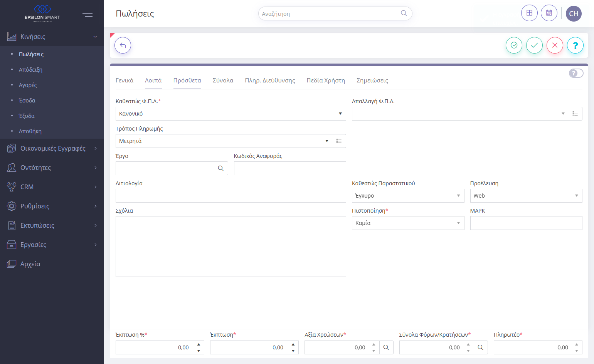Screen dimensions: 594x364
Task: Click the search magnifier in Αναζήτηση box
Action: coord(404,13)
